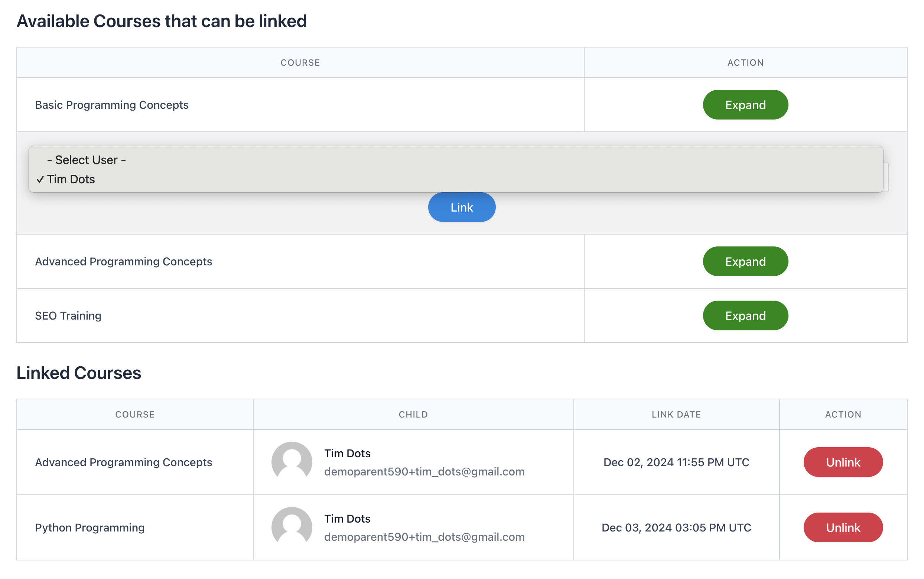Click the COURSE column header in linked courses

coord(135,414)
